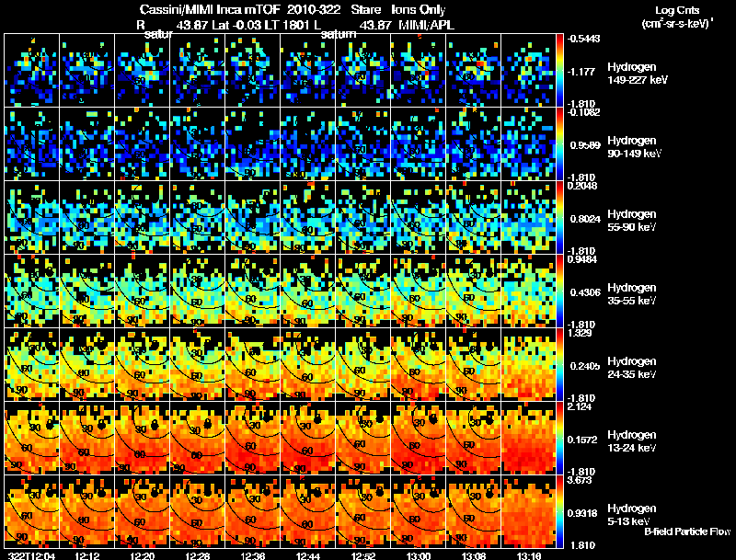
Task: Select the 'Hydrogen 24-35 keV' row label
Action: pos(632,368)
